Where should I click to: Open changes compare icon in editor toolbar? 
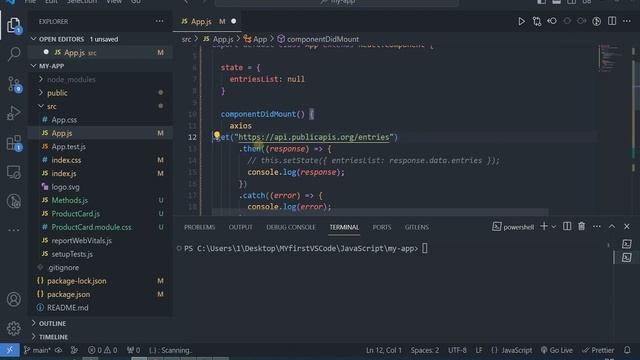(x=537, y=21)
